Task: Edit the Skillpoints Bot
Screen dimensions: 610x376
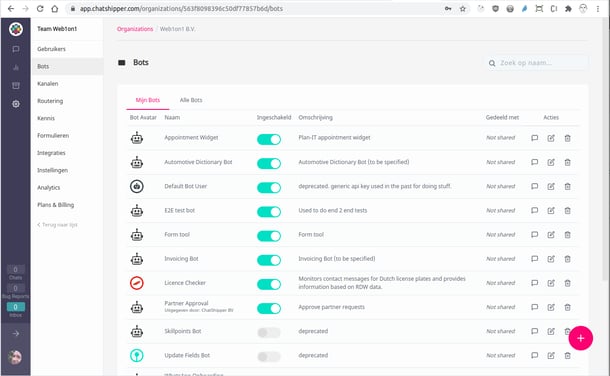Action: 551,331
